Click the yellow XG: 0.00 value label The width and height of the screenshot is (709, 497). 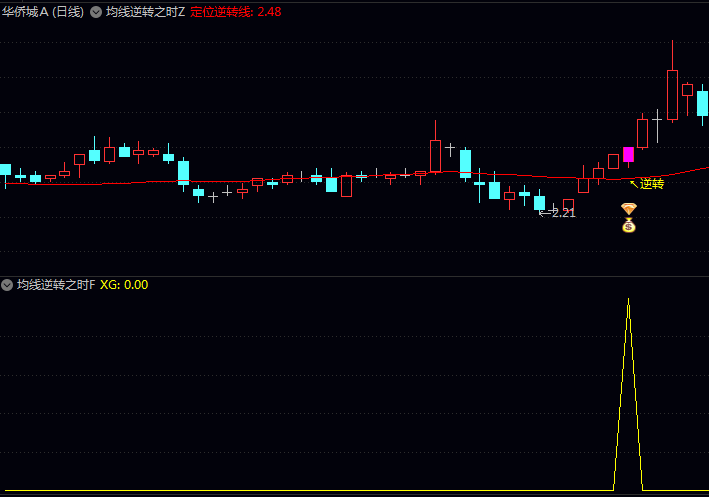coord(124,285)
